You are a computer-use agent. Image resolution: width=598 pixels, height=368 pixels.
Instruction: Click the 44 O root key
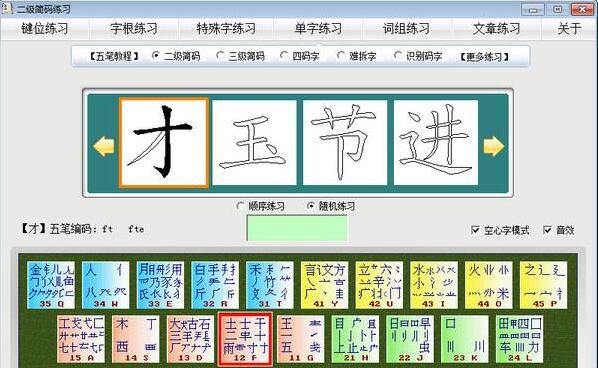(x=489, y=285)
